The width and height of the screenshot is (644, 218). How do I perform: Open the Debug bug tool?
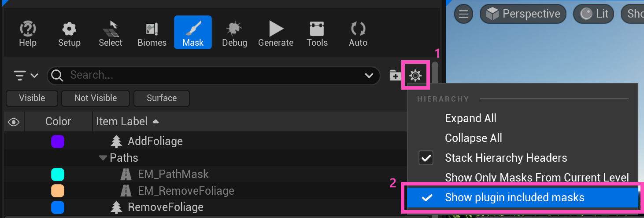pos(234,33)
